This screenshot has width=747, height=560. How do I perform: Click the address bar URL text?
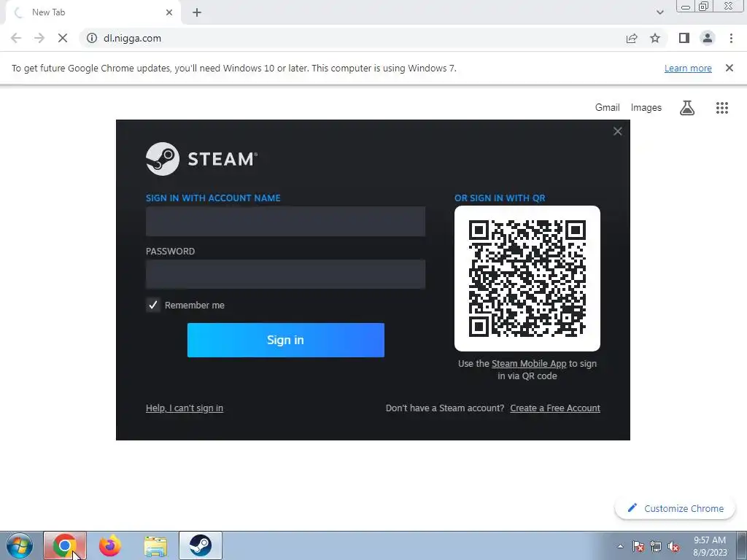pyautogui.click(x=133, y=38)
